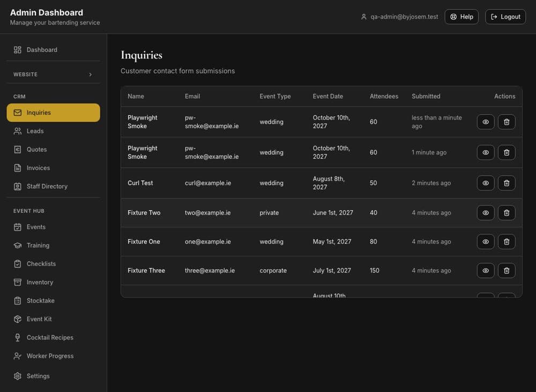
Task: Click the Inventory archive box icon
Action: pos(18,282)
